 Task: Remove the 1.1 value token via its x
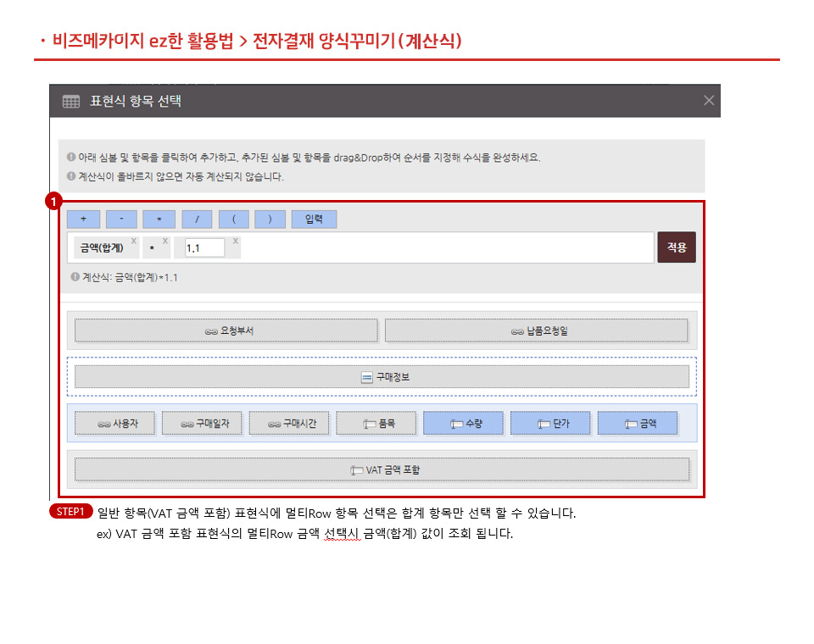click(235, 240)
